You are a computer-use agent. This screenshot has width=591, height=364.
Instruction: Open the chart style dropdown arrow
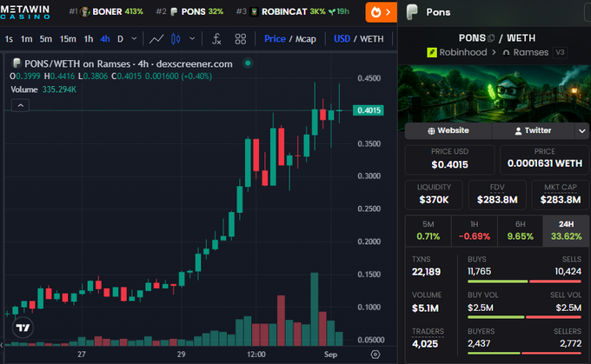point(192,38)
